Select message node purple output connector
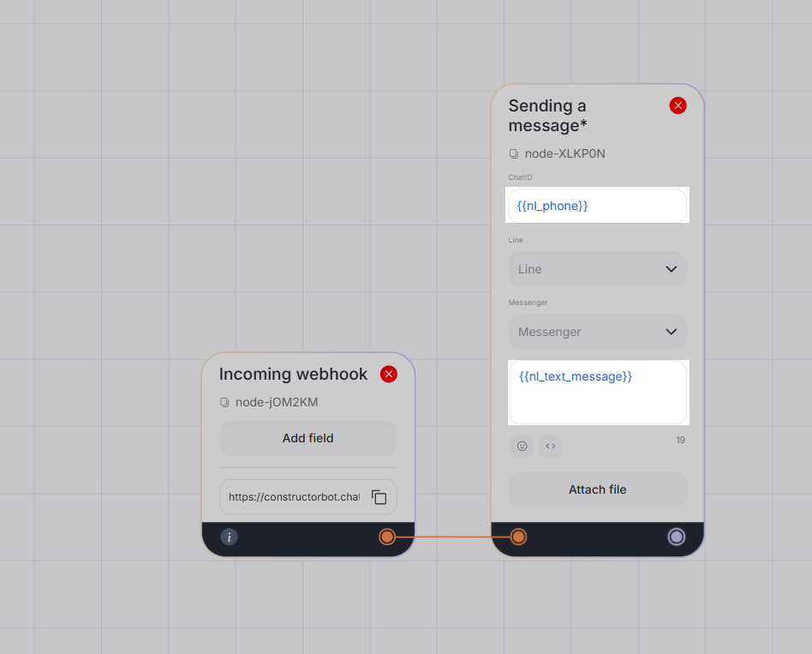The width and height of the screenshot is (812, 654). pos(677,537)
